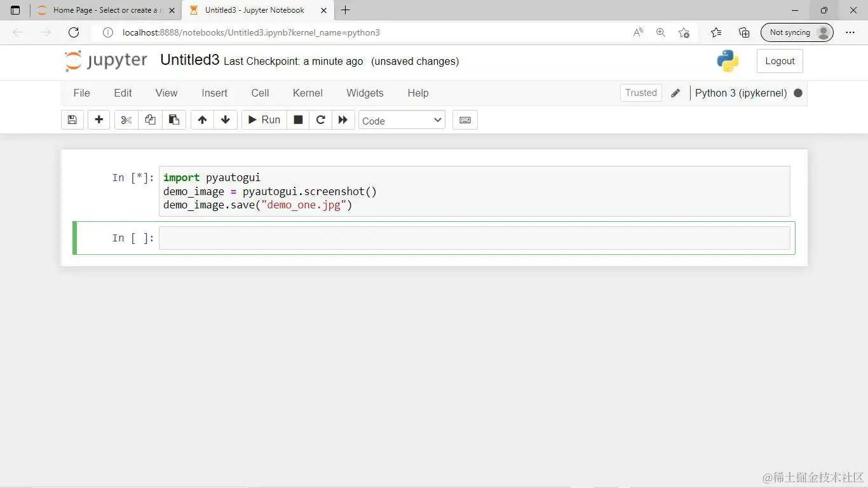This screenshot has width=868, height=488.
Task: Move the selected cell up
Action: click(x=202, y=119)
